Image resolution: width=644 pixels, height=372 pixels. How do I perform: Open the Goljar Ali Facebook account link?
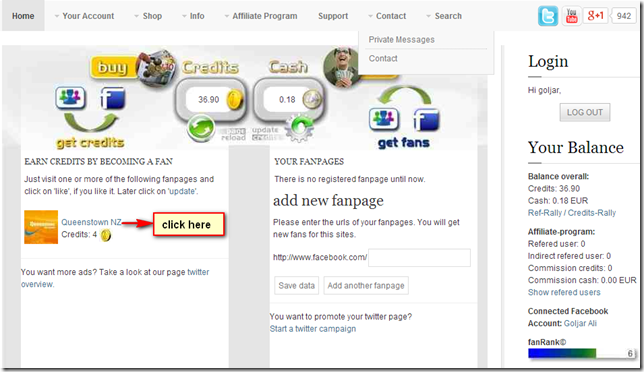coord(580,324)
